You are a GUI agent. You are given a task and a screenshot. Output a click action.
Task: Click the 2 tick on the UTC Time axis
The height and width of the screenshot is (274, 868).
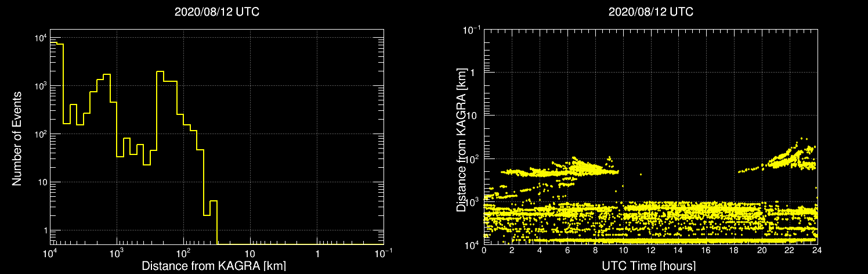pos(512,251)
